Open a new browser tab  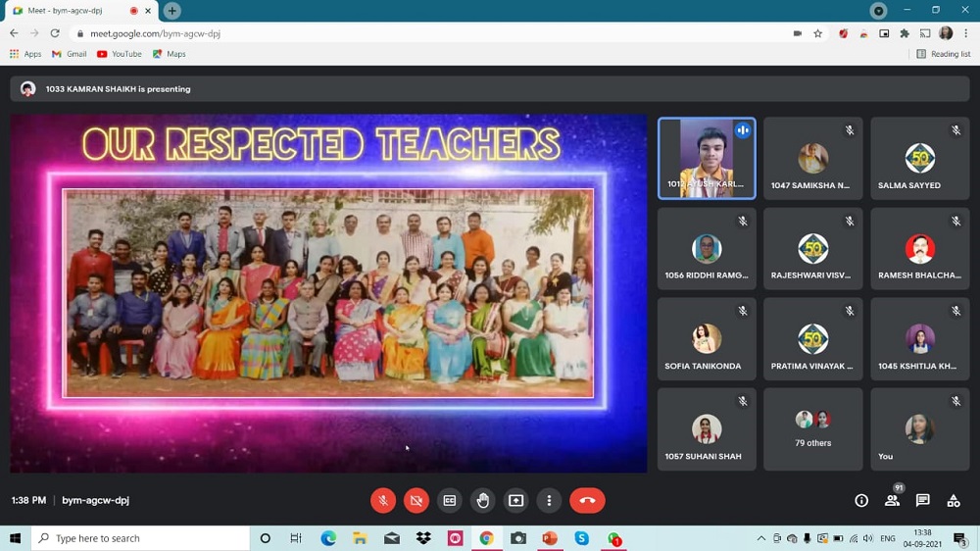[x=172, y=11]
